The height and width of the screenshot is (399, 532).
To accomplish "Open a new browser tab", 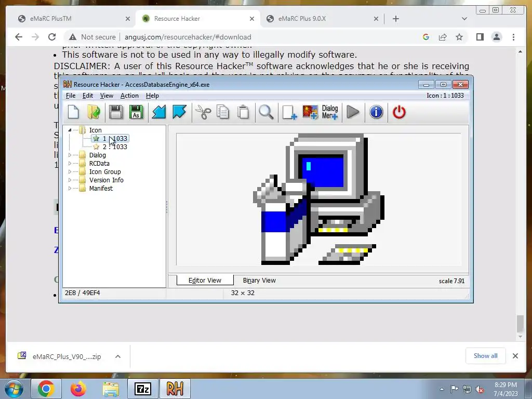I will coord(395,19).
